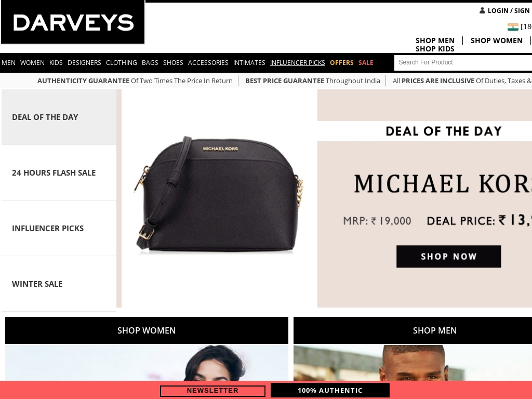Open the Designers menu
532x399 pixels.
(84, 63)
